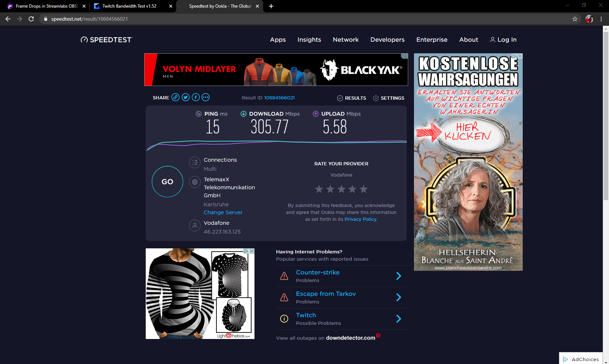Click the Escape from Tarkov warning icon

point(284,298)
